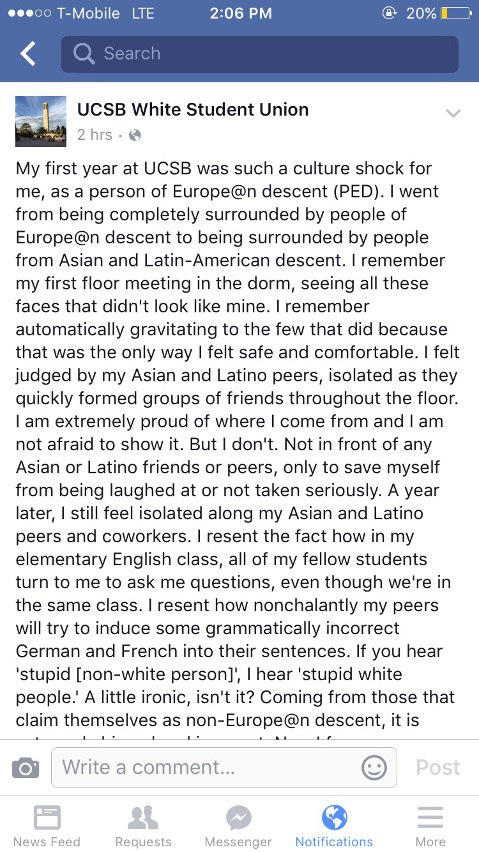Open UCSB White Student Union page
The image size is (479, 852).
(193, 110)
